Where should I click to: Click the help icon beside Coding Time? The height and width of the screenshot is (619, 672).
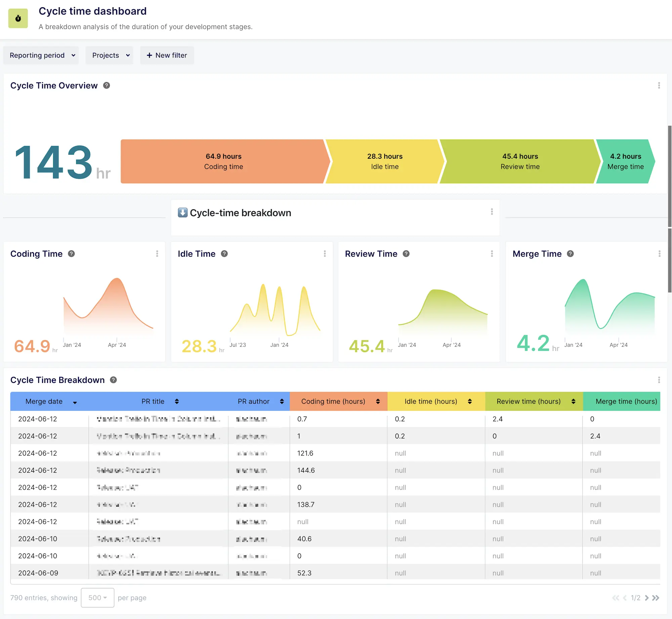[x=71, y=254]
